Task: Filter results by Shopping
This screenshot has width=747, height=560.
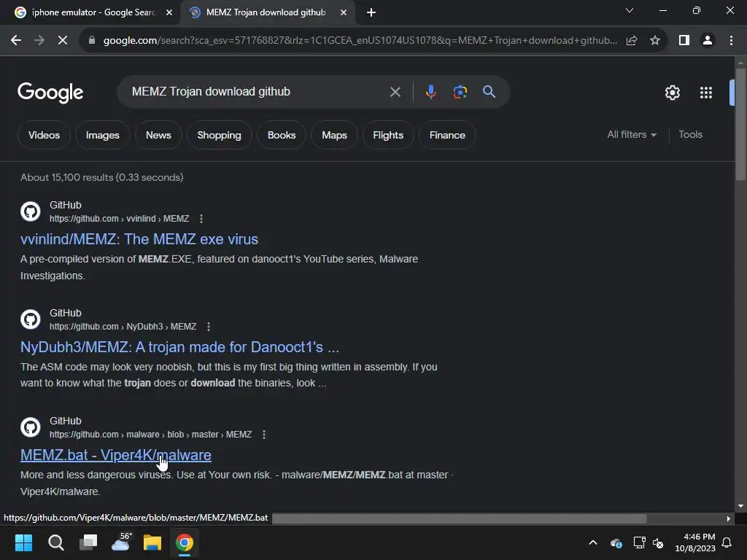Action: (219, 135)
